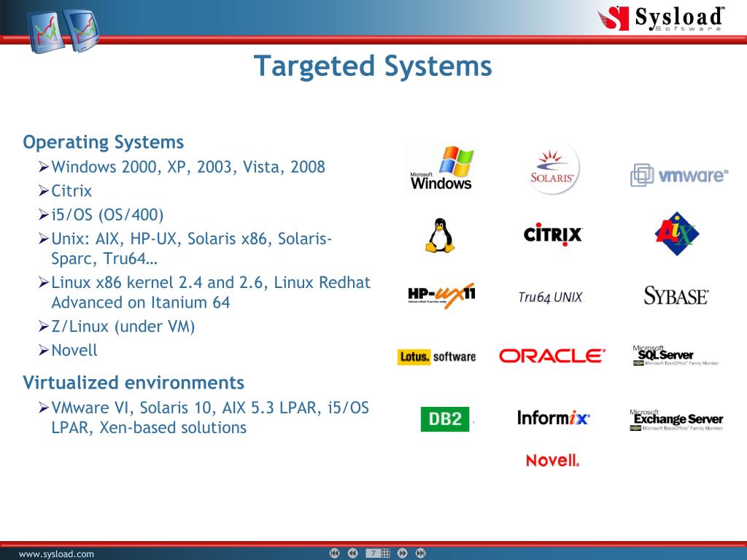Click the Operating Systems heading
747x560 pixels.
point(104,142)
